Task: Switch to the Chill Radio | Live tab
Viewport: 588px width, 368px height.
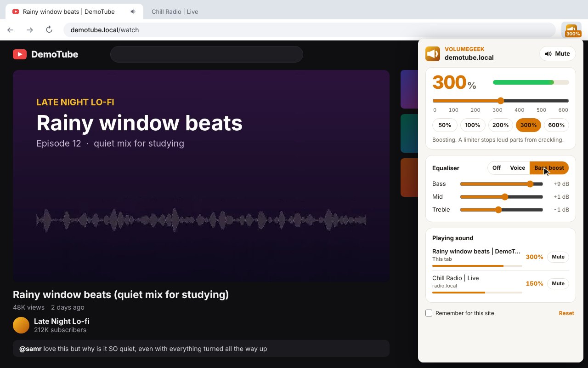Action: (x=175, y=11)
